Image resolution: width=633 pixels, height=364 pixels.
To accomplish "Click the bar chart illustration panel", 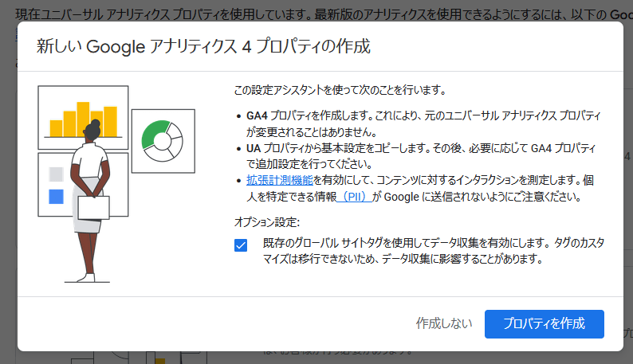I will [x=83, y=117].
